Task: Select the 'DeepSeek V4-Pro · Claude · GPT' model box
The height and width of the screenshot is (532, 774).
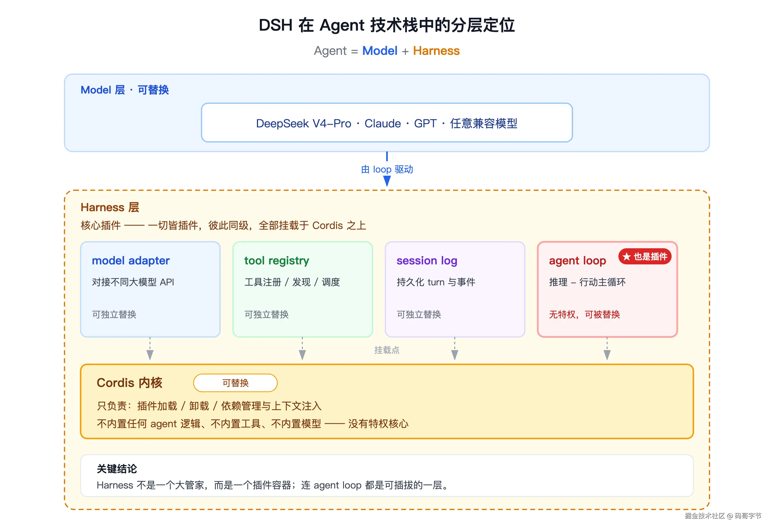Action: tap(387, 123)
